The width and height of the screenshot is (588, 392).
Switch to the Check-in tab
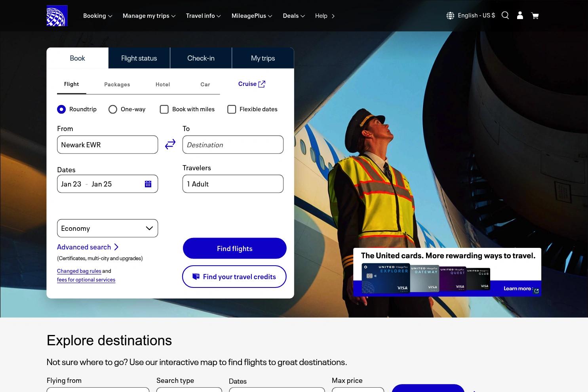pos(201,58)
